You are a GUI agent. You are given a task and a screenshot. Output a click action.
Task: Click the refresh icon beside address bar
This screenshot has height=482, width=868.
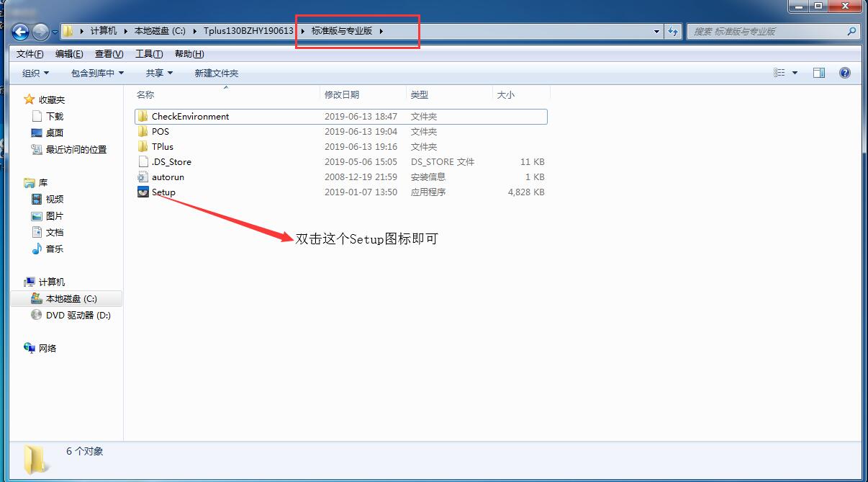[x=673, y=32]
